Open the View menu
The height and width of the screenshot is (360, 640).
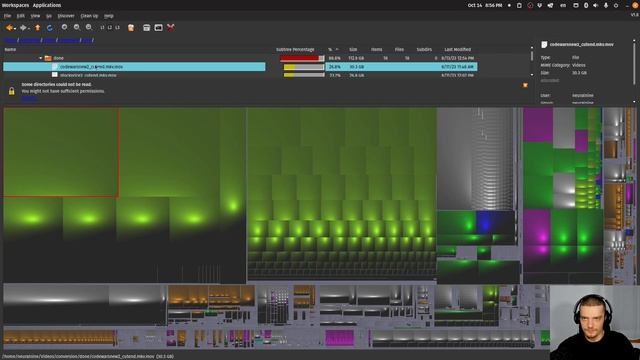35,16
